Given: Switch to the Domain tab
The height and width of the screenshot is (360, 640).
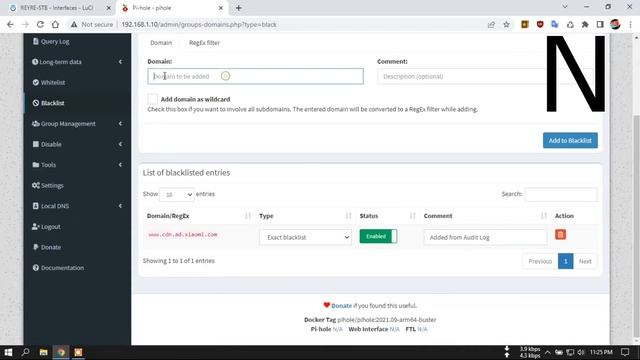Looking at the screenshot, I should 161,42.
